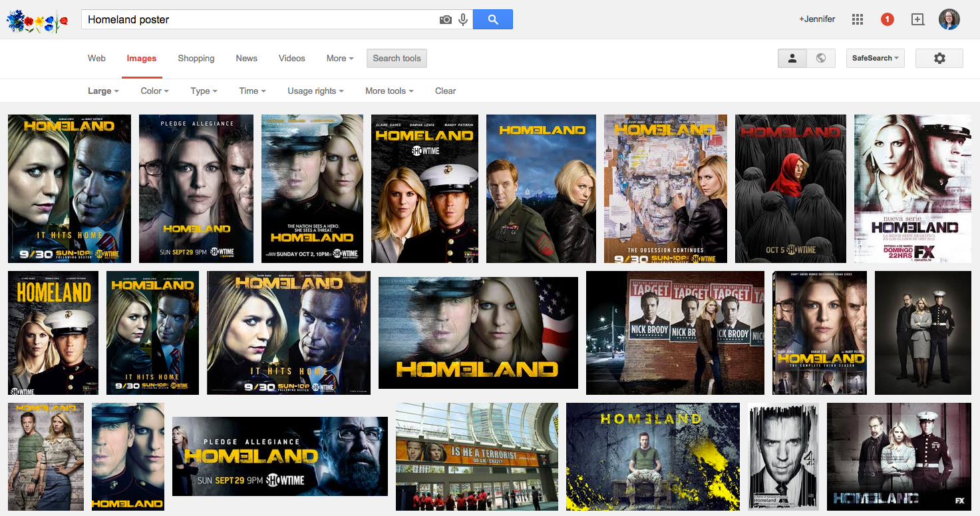
Task: Switch to personal results view
Action: 792,59
